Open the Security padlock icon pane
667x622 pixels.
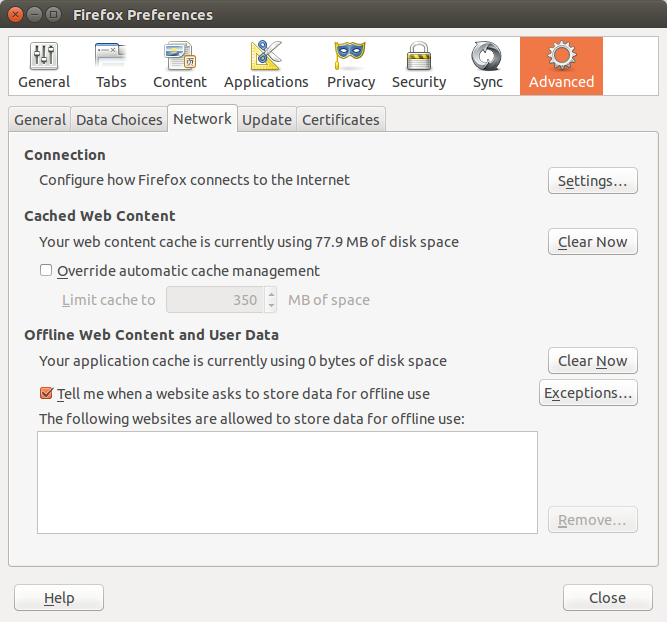[x=419, y=66]
